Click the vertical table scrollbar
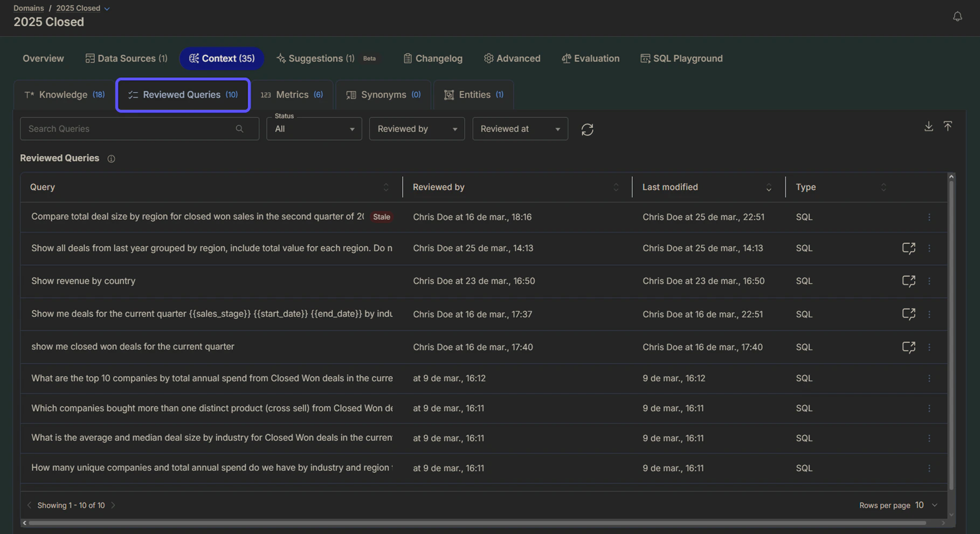The height and width of the screenshot is (534, 980). coord(951,335)
